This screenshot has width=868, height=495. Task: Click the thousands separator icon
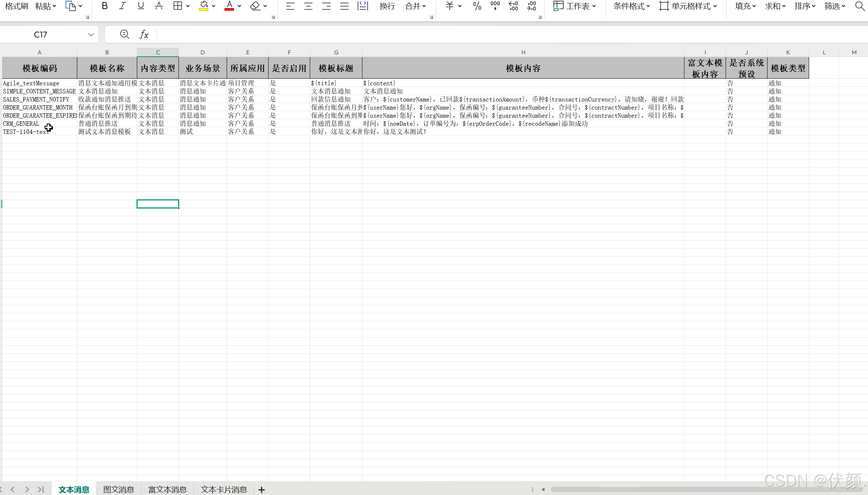[x=495, y=6]
